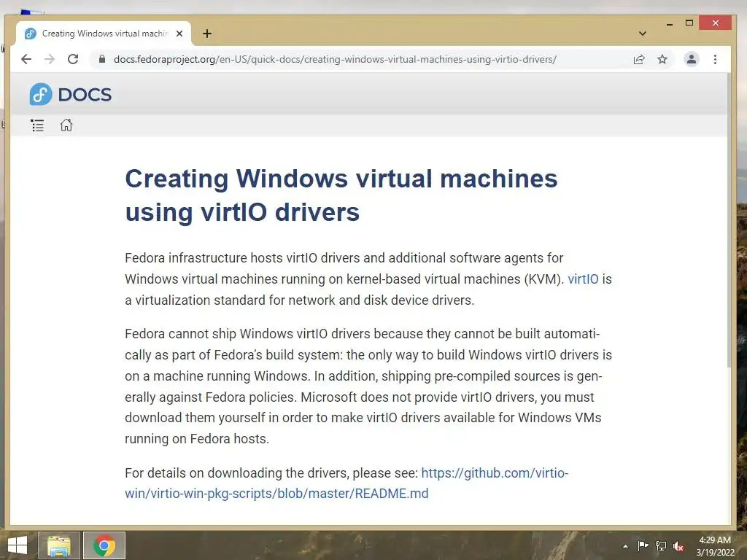Toggle the docs navigation menu icon

point(37,125)
